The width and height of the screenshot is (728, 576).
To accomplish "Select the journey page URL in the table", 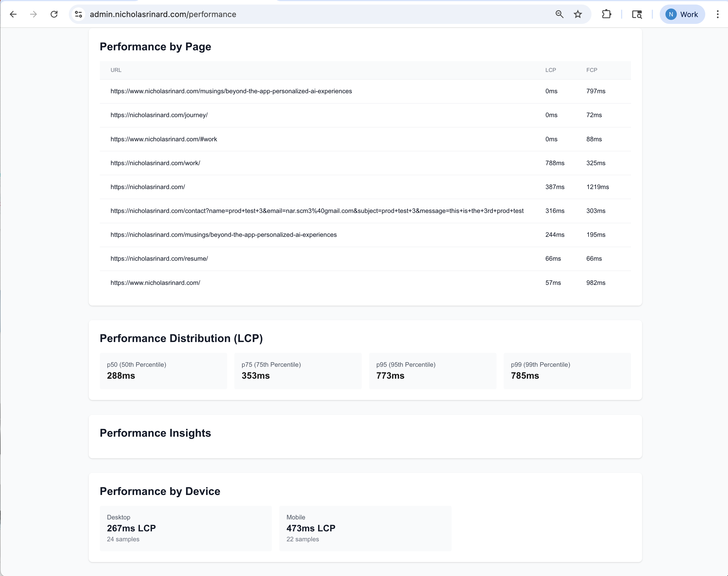I will [x=159, y=115].
